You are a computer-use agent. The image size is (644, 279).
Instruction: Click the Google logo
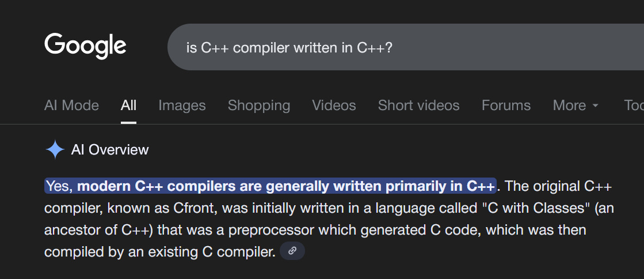click(x=85, y=46)
